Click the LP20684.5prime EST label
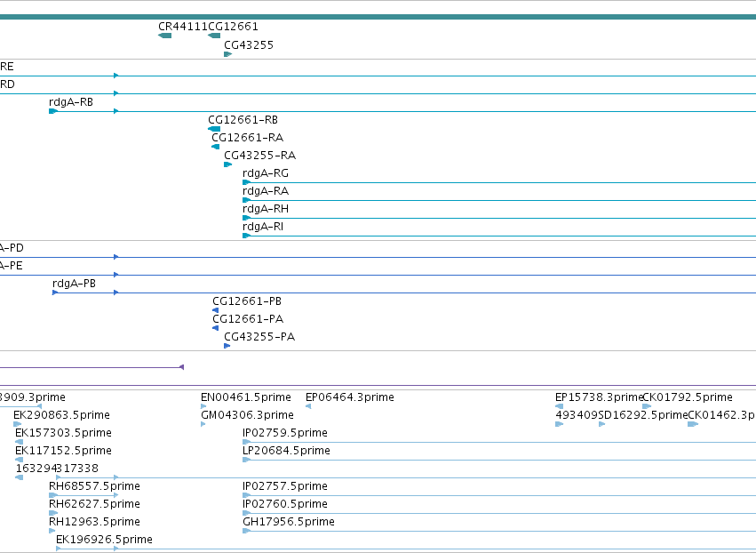Image resolution: width=756 pixels, height=553 pixels. click(286, 451)
